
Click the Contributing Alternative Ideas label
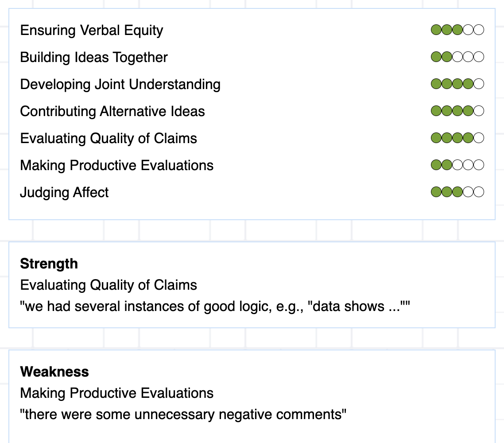112,112
